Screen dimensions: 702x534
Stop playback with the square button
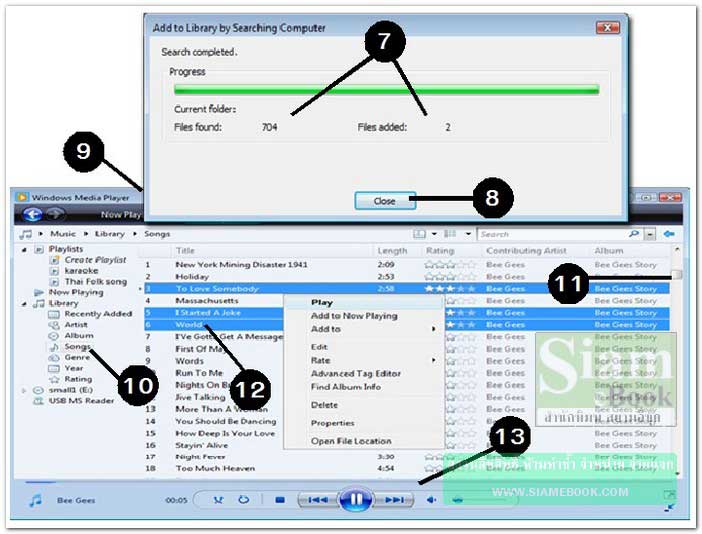click(x=280, y=500)
